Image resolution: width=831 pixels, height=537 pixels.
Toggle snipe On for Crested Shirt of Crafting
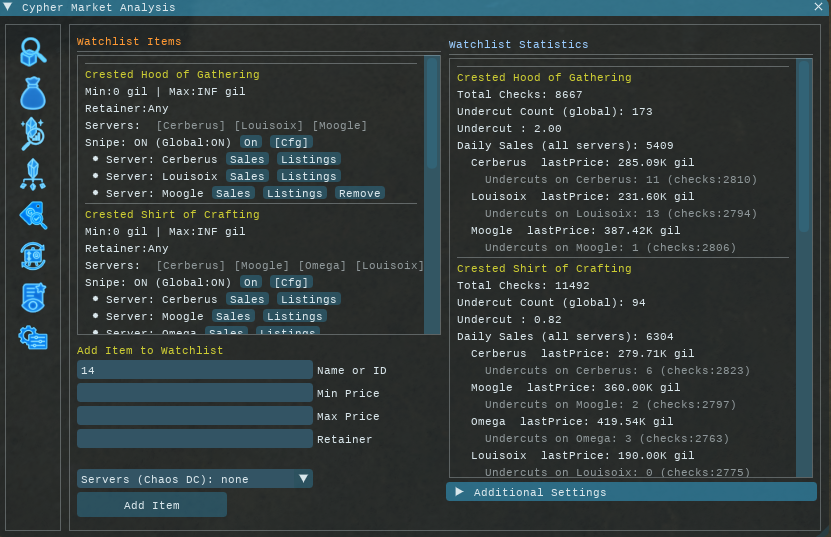250,282
